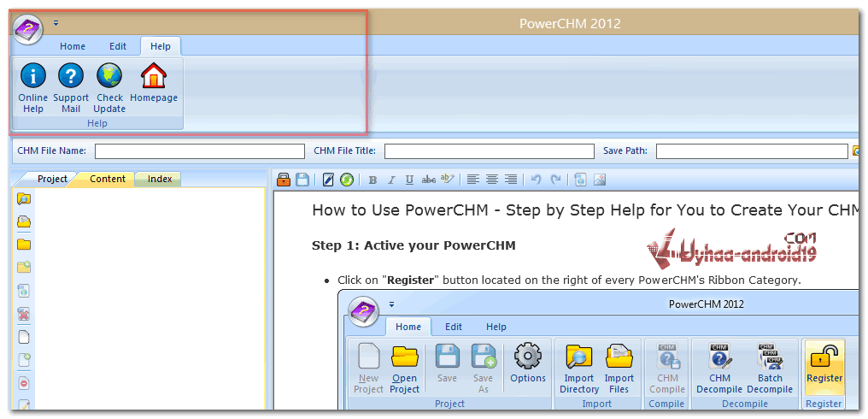The height and width of the screenshot is (419, 868).
Task: Click the redo arrow in editor toolbar
Action: 555,179
